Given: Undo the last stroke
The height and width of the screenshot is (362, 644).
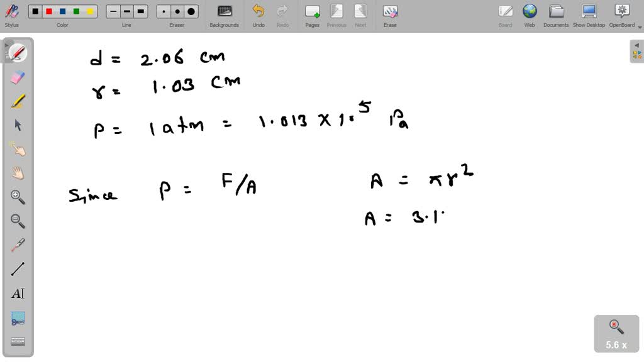Looking at the screenshot, I should click(x=258, y=16).
